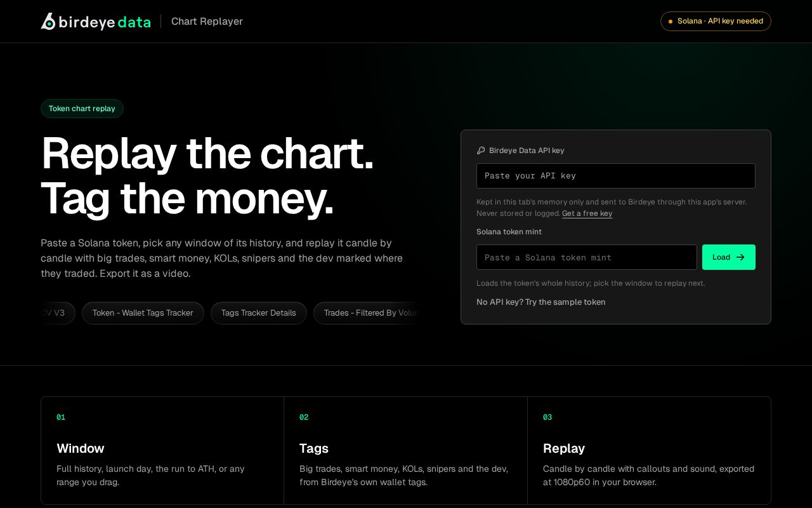Click the 'Candle by candle with callouts' description
The height and width of the screenshot is (508, 812).
pyautogui.click(x=648, y=475)
